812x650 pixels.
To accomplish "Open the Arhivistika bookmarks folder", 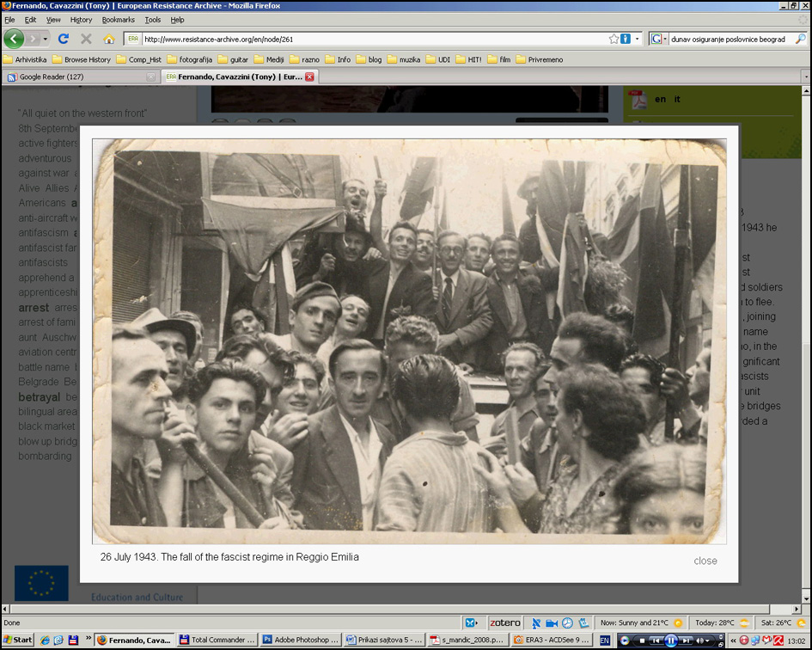I will (x=26, y=59).
